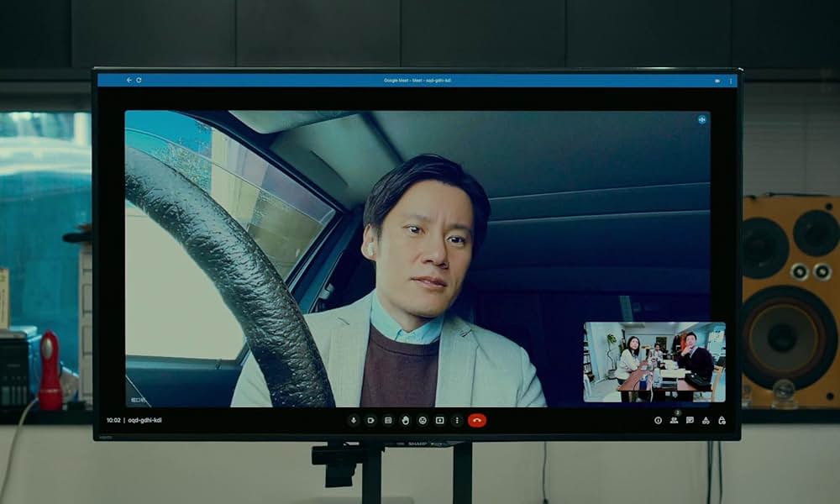Open host controls lock icon
This screenshot has width=840, height=504.
722,420
